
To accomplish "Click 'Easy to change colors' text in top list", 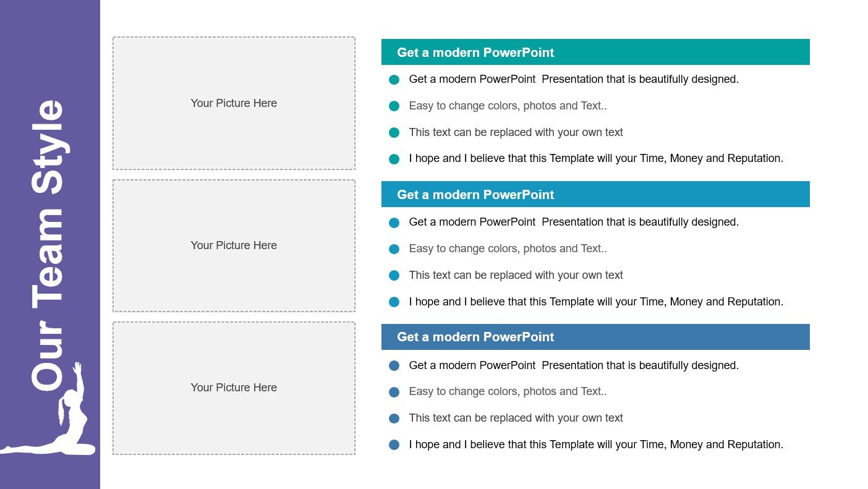I will (x=508, y=106).
